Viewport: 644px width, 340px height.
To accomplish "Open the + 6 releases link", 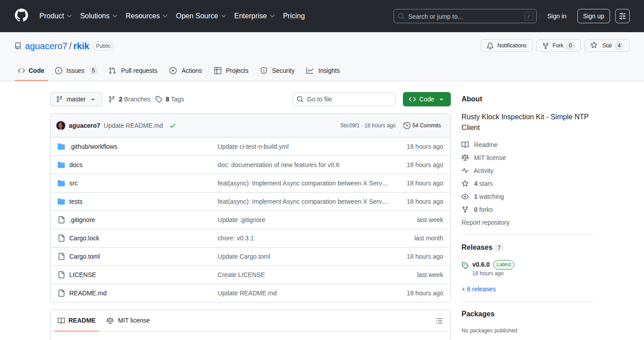I will [x=479, y=289].
